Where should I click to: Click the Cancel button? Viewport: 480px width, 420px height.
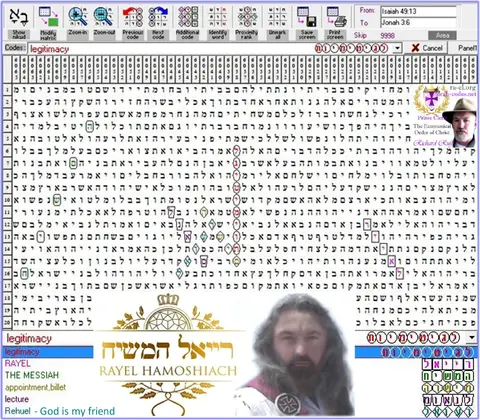pos(427,48)
